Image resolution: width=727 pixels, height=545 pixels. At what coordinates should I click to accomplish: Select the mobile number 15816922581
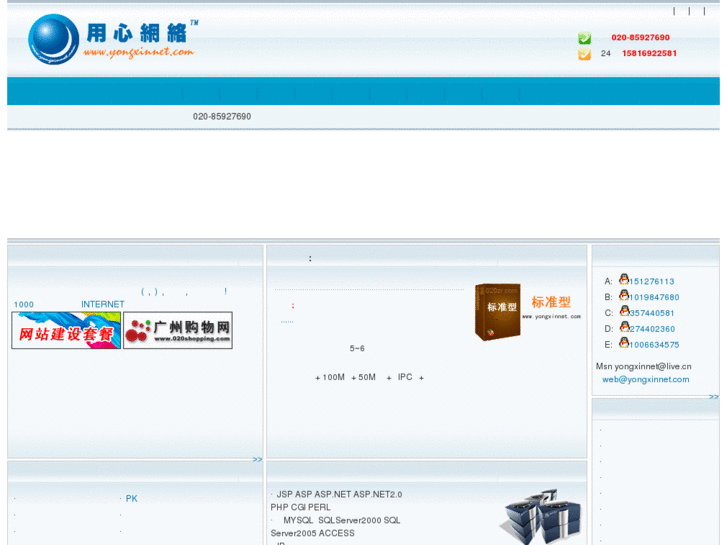pos(649,53)
